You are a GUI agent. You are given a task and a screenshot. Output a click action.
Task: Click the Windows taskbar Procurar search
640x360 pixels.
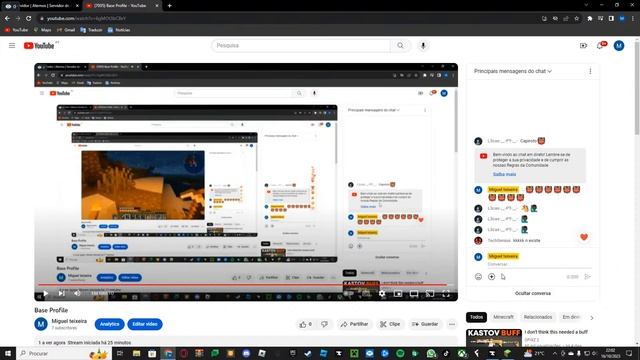pos(63,353)
